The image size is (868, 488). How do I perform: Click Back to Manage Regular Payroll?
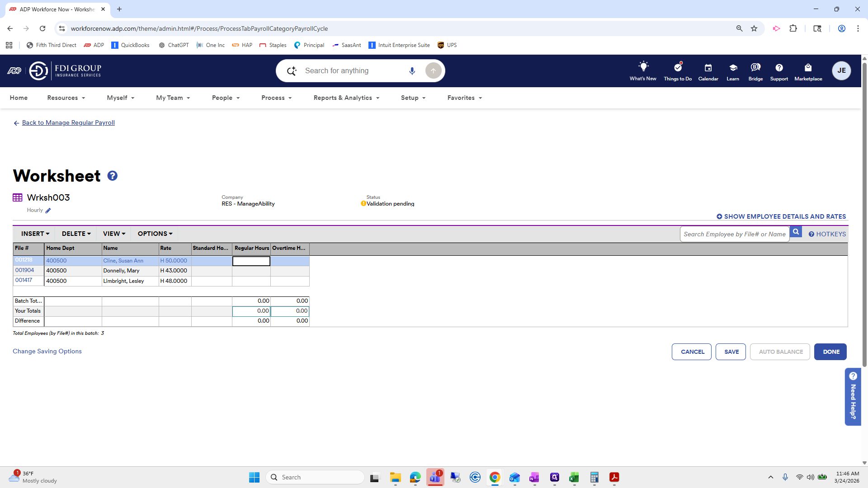pos(68,122)
